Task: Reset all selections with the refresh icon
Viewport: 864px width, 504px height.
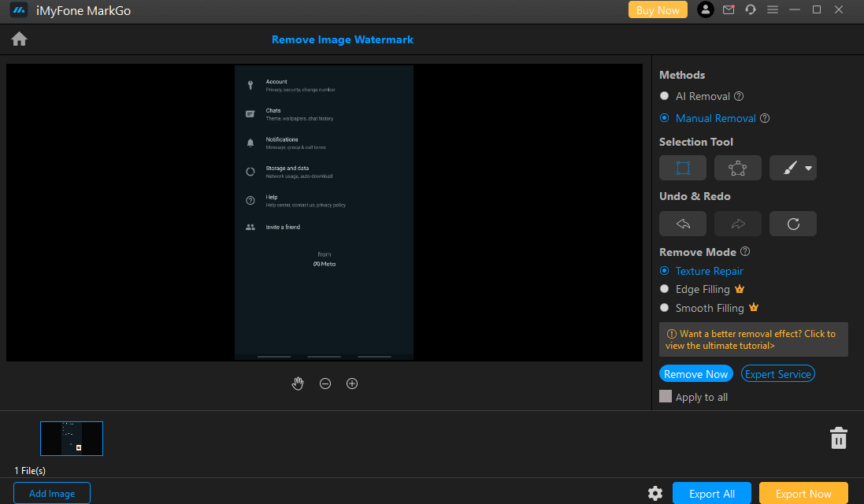Action: [x=793, y=224]
